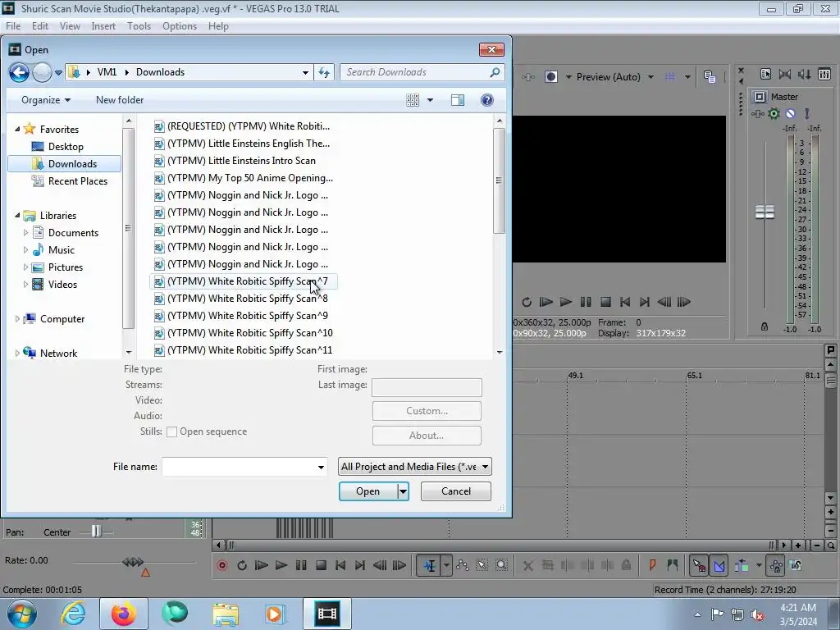Click the Master FX icon in mixer
Screen dimensions: 840x630
(x=757, y=113)
